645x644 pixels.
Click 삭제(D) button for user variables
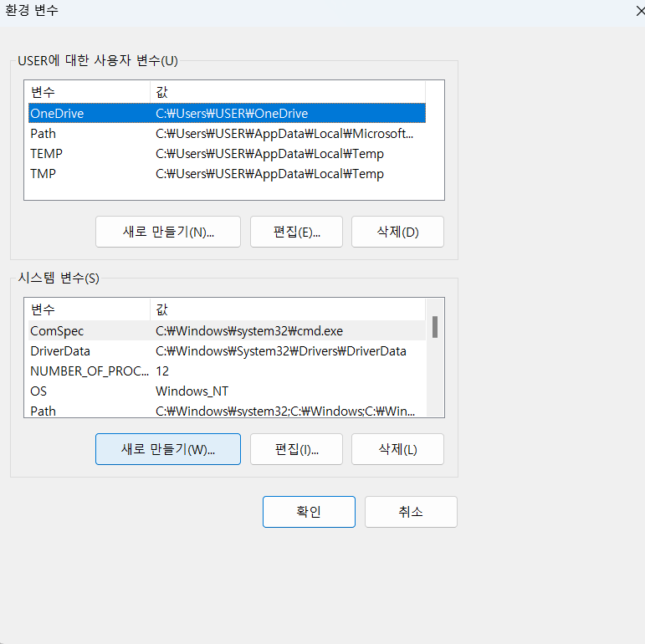[397, 232]
